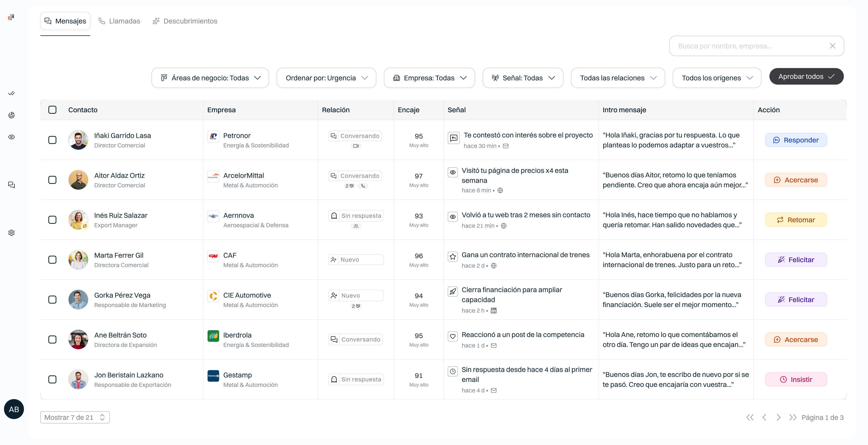Image resolution: width=868 pixels, height=445 pixels.
Task: Open the messages chat icon in sidebar
Action: pyautogui.click(x=11, y=185)
